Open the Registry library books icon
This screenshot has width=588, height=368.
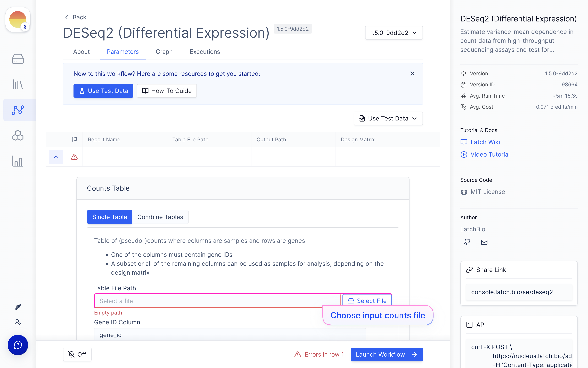pos(18,85)
